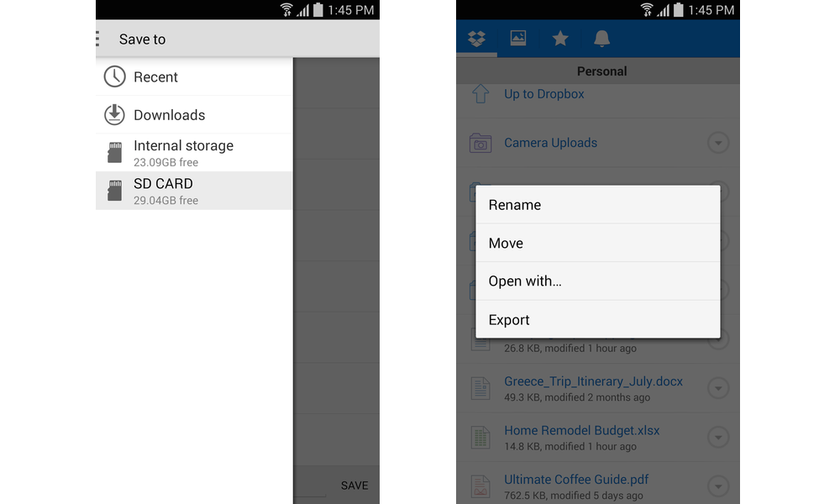This screenshot has width=840, height=504.
Task: Select Export from the context menu
Action: (597, 320)
